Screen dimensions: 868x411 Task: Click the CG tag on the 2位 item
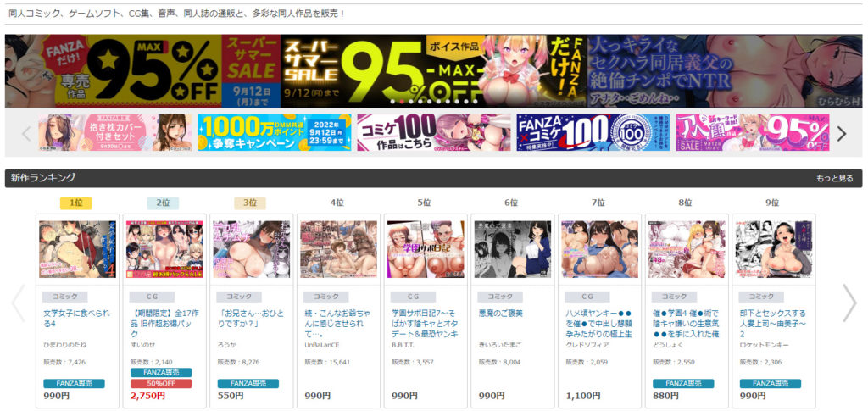153,297
